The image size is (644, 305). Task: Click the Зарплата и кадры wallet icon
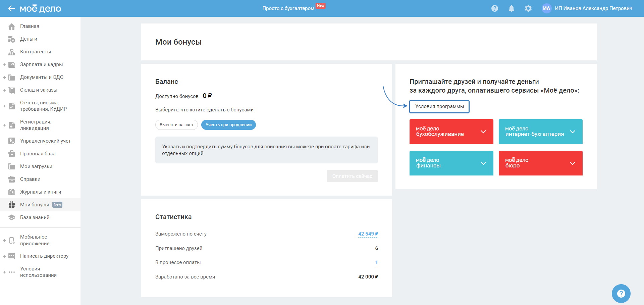click(x=12, y=65)
